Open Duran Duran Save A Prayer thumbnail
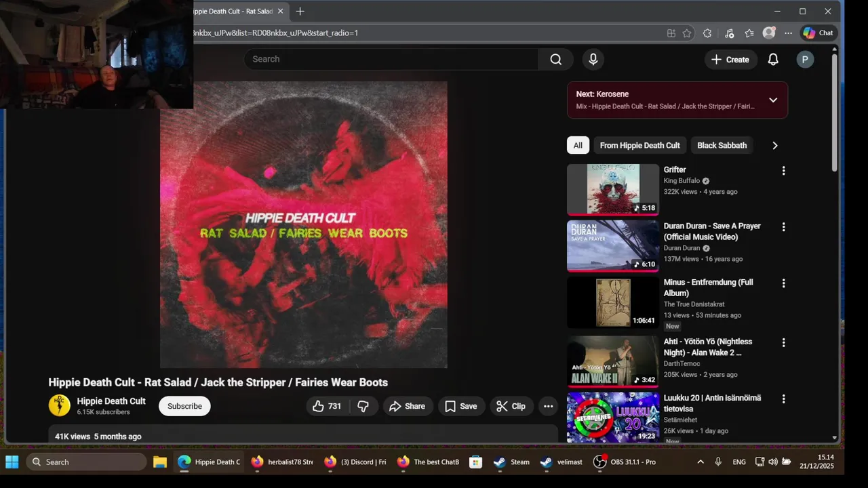This screenshot has height=488, width=868. [613, 246]
